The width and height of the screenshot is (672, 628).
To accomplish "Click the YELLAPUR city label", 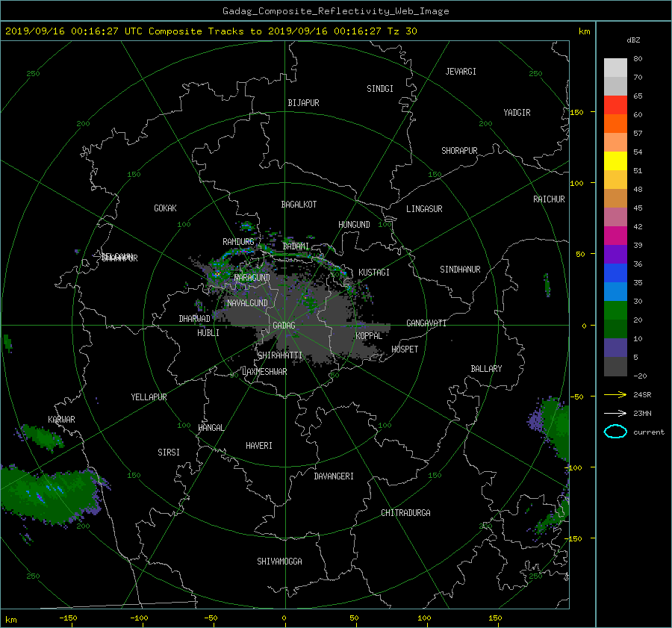I will click(x=149, y=397).
